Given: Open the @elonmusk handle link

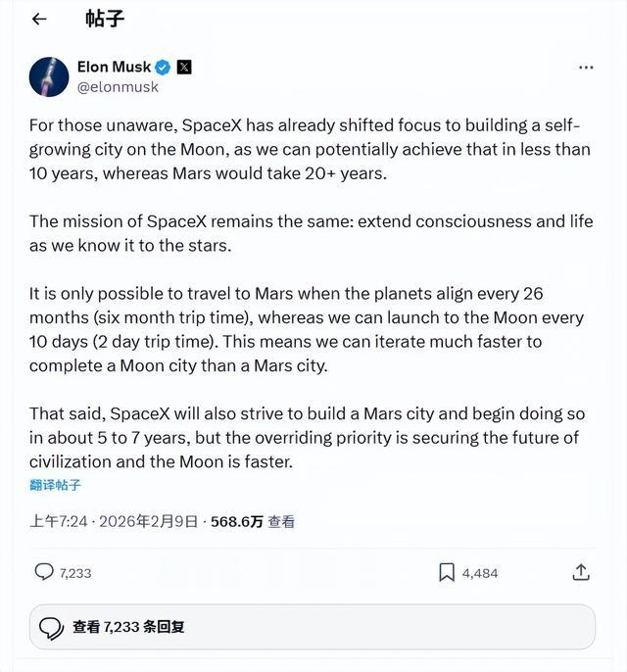Looking at the screenshot, I should pyautogui.click(x=118, y=86).
